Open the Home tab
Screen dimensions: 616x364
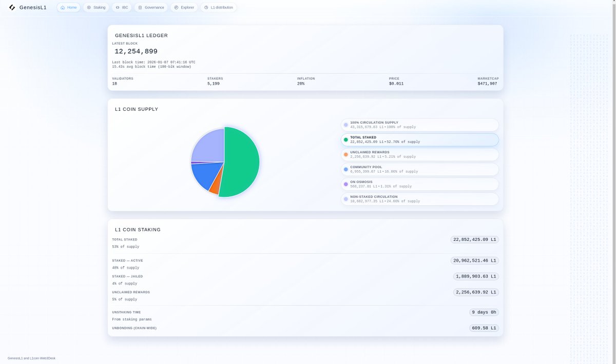pos(68,8)
